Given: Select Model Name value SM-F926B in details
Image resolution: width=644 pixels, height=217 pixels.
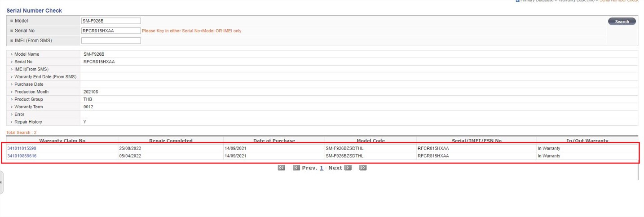Looking at the screenshot, I should (94, 54).
